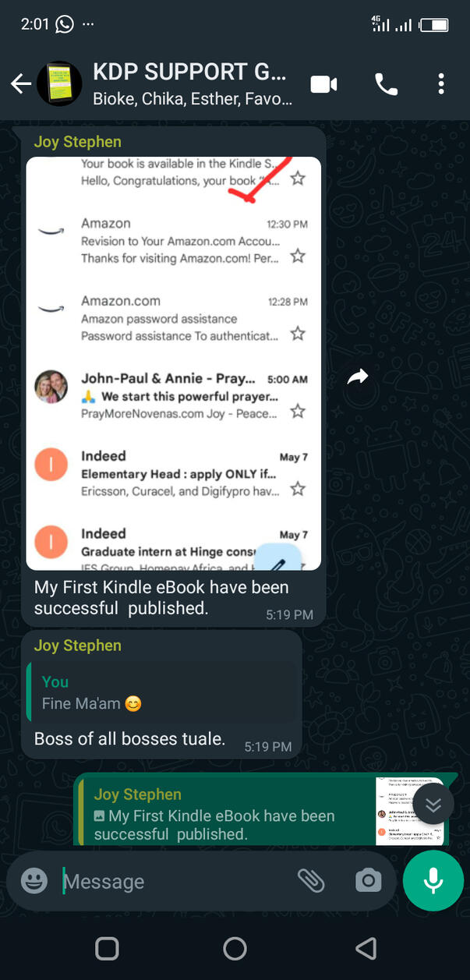Open the KDP SUPPORT group info title
Image resolution: width=470 pixels, height=980 pixels.
(189, 73)
